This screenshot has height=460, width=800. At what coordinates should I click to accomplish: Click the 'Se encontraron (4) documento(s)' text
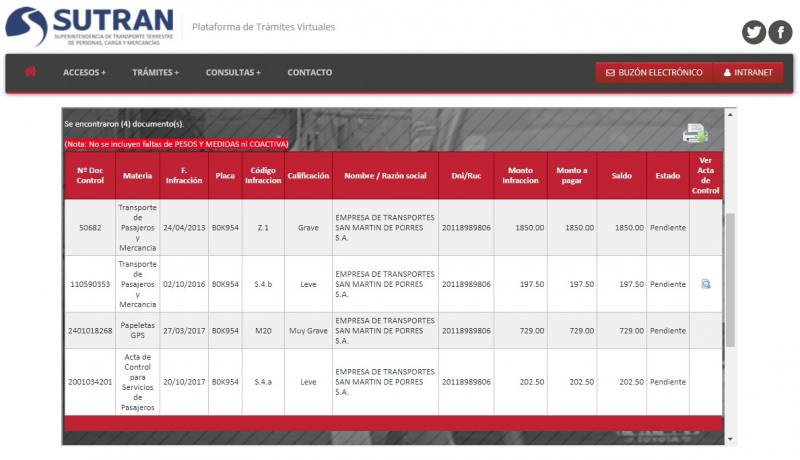(124, 124)
